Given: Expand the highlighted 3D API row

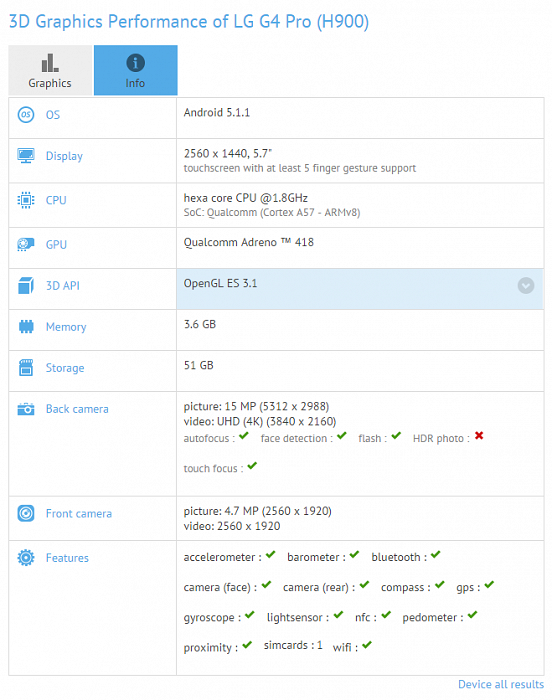Looking at the screenshot, I should [x=360, y=289].
